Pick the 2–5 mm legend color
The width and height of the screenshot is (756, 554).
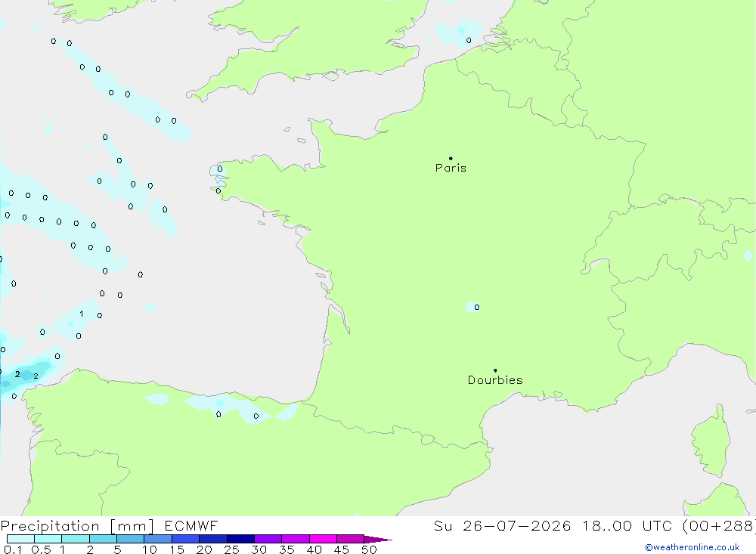coord(103,539)
